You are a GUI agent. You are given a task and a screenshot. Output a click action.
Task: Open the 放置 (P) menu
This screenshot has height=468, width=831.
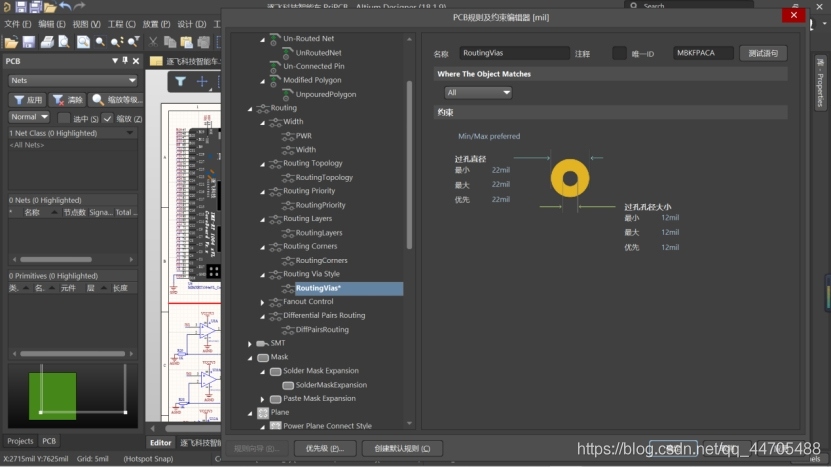pos(156,24)
